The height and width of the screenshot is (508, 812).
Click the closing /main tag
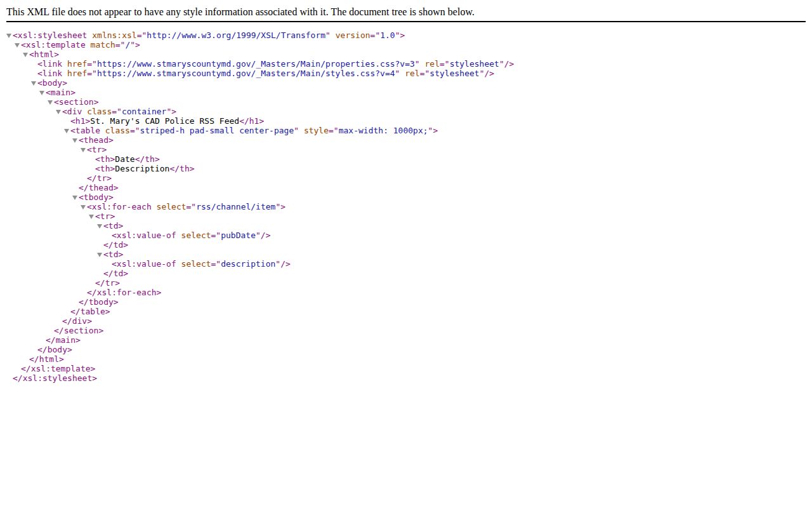(63, 340)
